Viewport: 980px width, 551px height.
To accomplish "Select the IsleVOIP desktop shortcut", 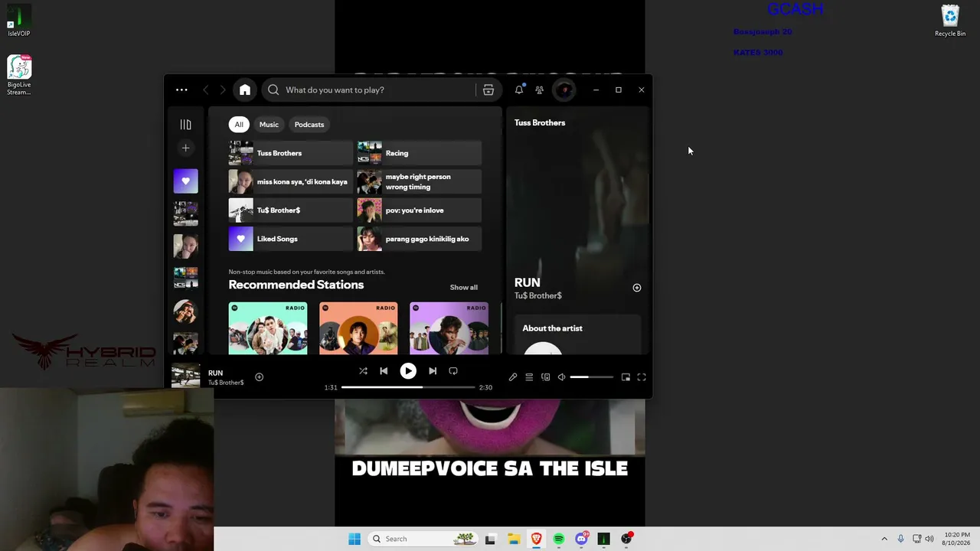I will coord(19,21).
